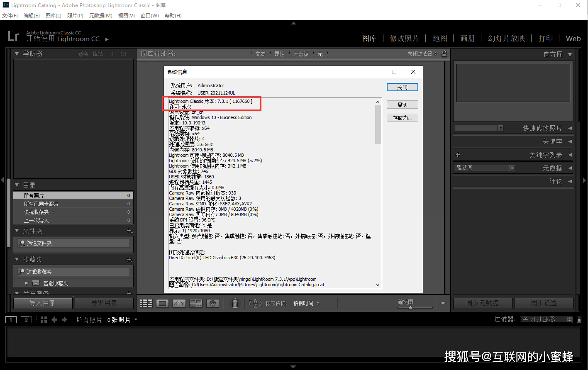
Task: Hide top module bar with arrow
Action: pyautogui.click(x=293, y=23)
